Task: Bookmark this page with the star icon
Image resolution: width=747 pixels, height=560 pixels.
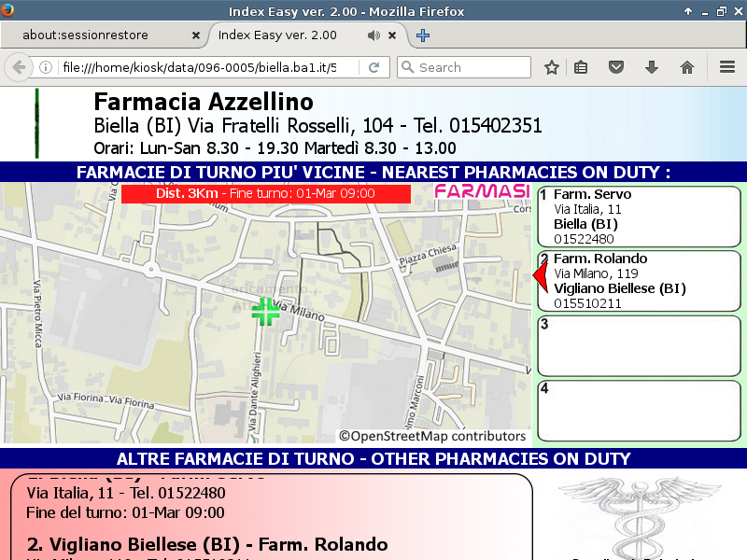Action: [552, 67]
